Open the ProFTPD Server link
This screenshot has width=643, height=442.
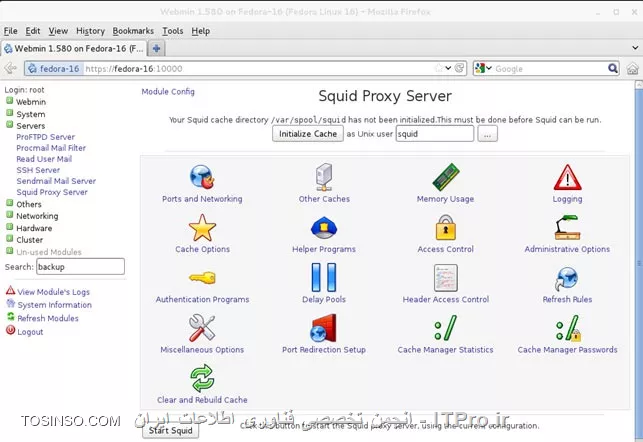[x=46, y=137]
